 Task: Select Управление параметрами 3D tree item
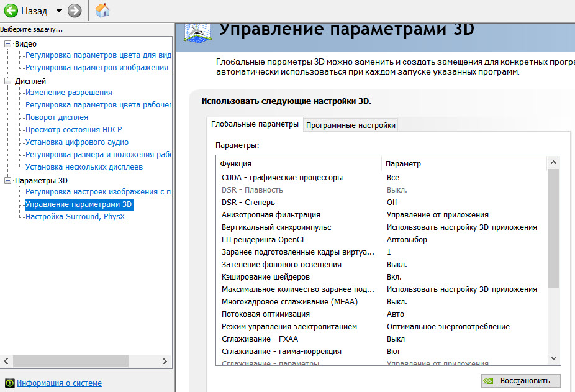79,204
